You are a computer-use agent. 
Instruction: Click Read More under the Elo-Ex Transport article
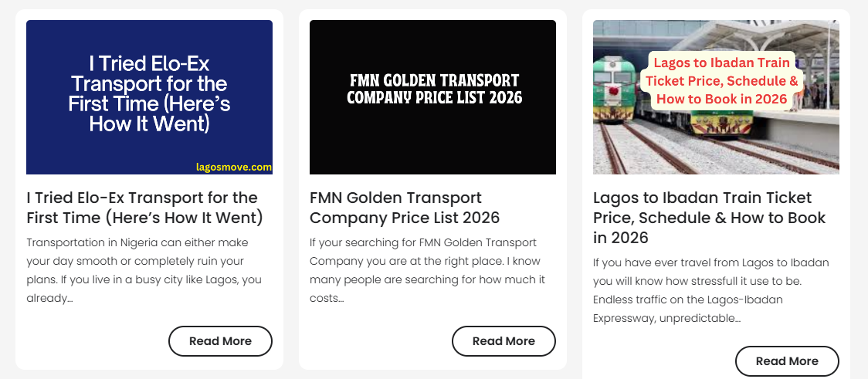[x=220, y=341]
